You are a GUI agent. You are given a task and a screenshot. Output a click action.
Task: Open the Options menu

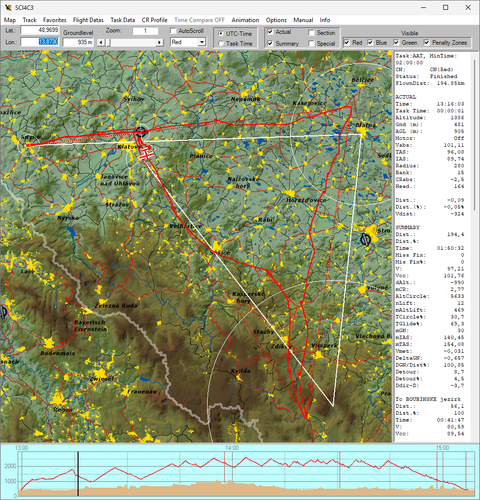(276, 20)
